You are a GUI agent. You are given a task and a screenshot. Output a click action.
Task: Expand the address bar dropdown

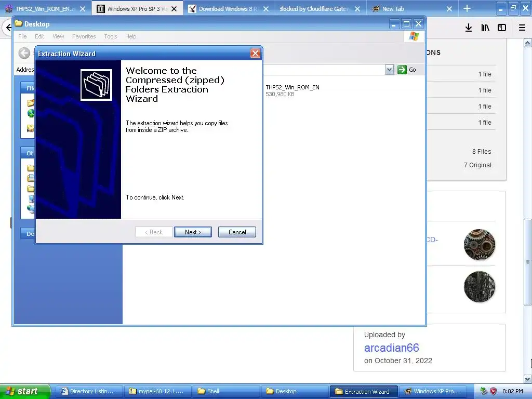click(x=389, y=70)
